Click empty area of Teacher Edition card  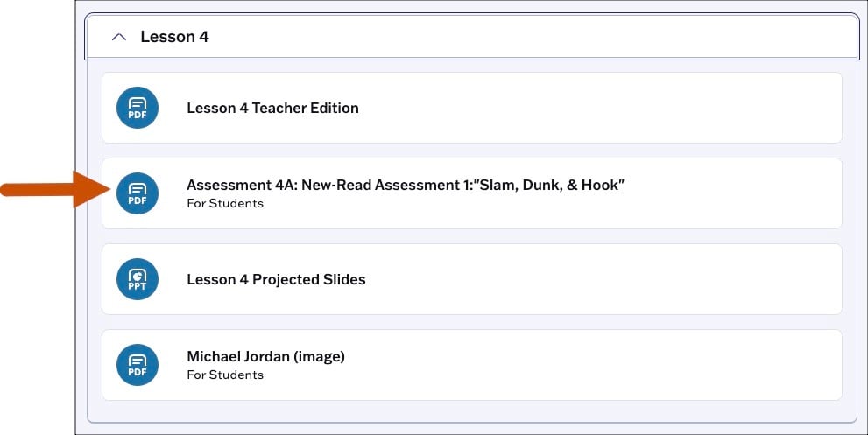[x=613, y=109]
